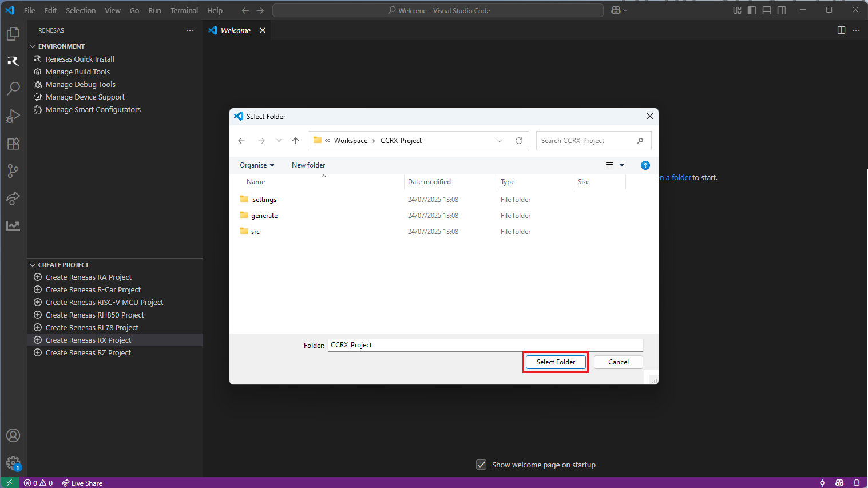This screenshot has height=488, width=868.
Task: Toggle secondary side bar visibility
Action: tap(782, 10)
